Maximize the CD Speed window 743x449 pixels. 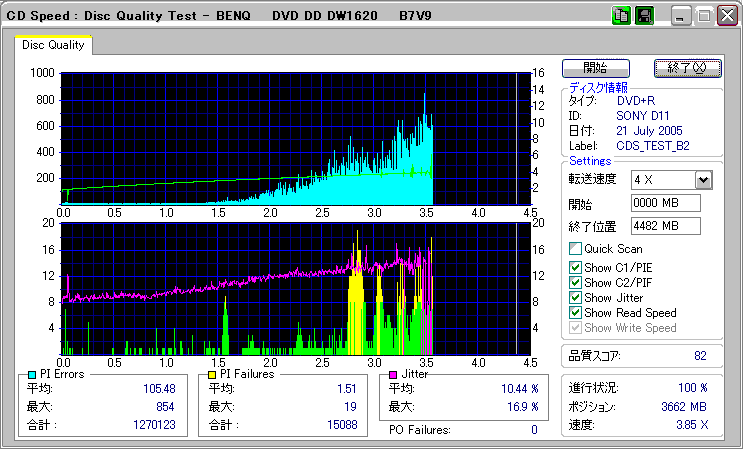703,16
